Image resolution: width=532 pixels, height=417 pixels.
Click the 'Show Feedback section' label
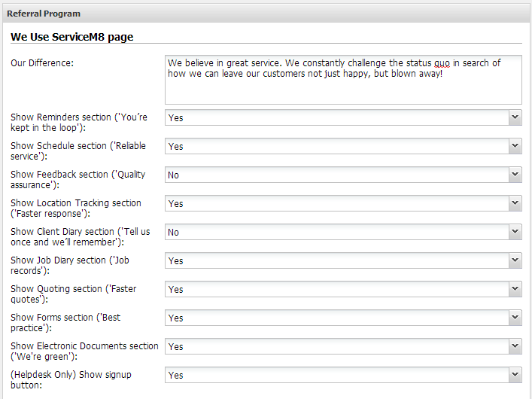coord(78,179)
